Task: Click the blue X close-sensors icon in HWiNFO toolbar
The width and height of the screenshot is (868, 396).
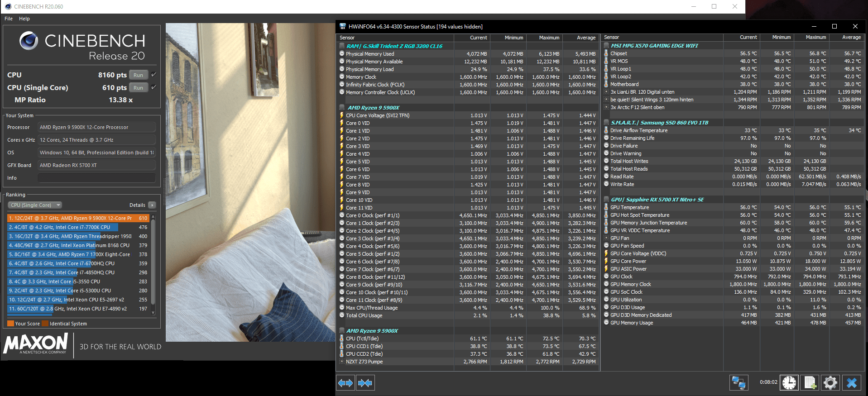Action: [852, 383]
